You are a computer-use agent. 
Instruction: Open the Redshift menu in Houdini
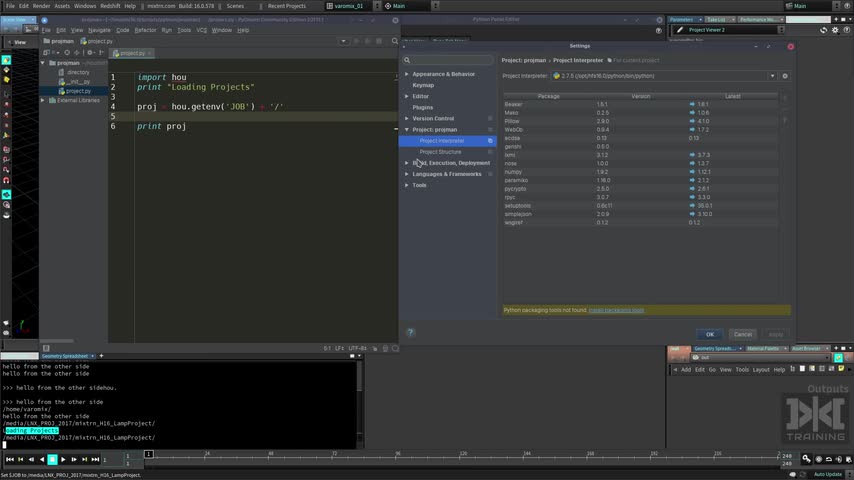click(x=110, y=6)
